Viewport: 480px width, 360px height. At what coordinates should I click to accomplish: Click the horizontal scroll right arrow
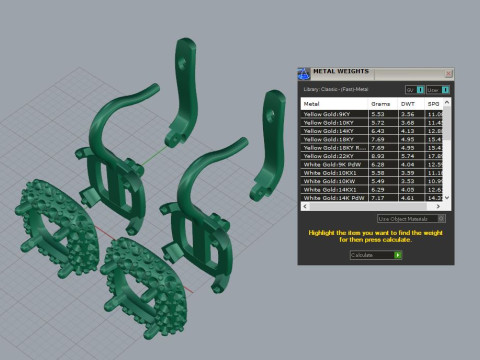pos(438,206)
